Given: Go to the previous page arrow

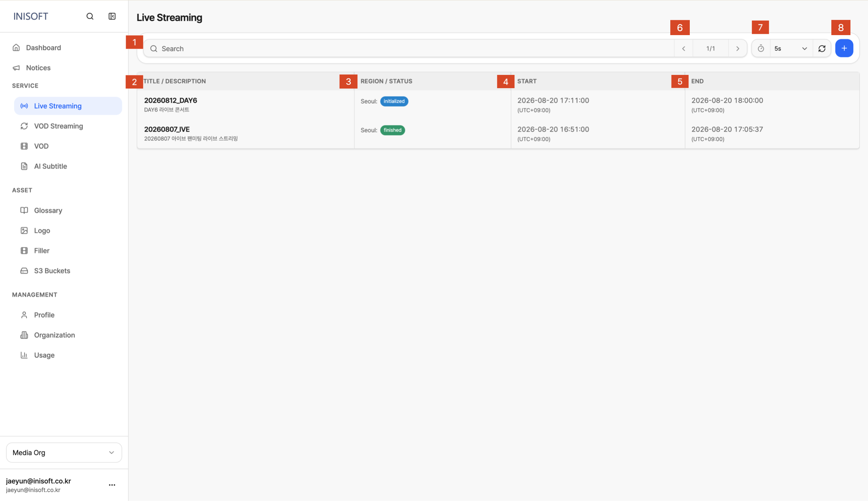Looking at the screenshot, I should coord(684,48).
